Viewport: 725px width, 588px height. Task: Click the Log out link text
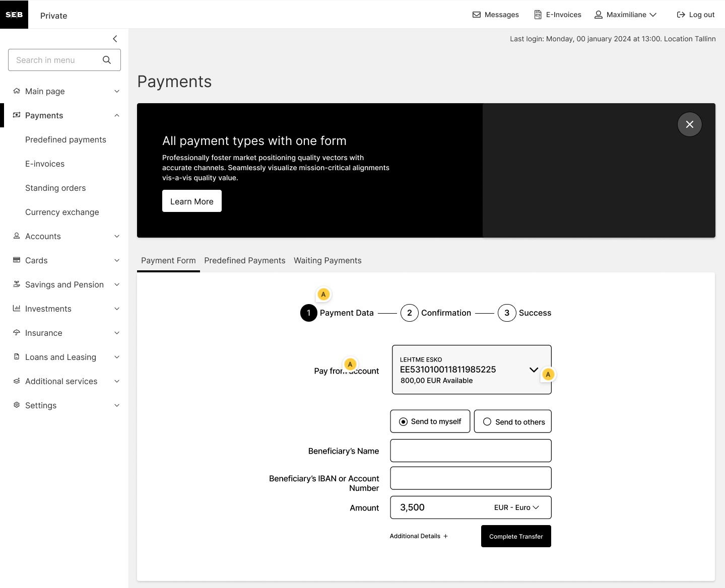[702, 15]
